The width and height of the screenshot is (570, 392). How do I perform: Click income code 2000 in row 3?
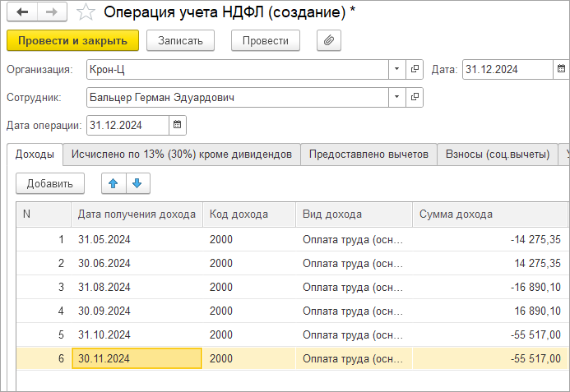coord(249,287)
